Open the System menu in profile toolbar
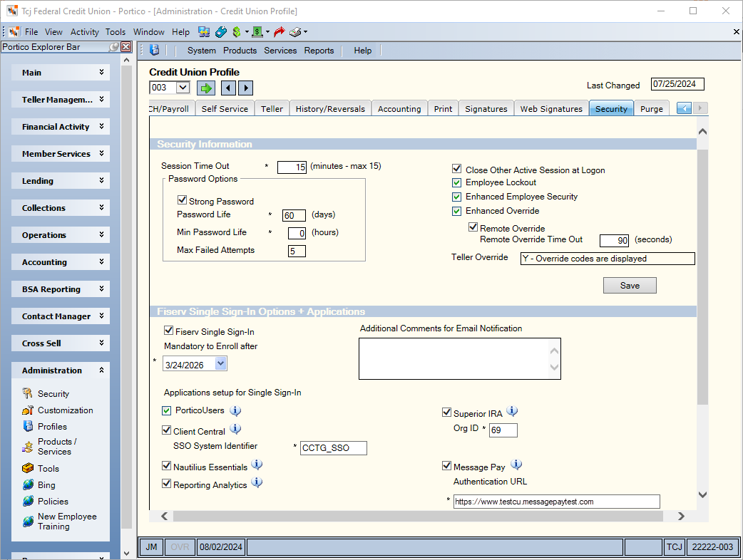743x560 pixels. point(201,50)
